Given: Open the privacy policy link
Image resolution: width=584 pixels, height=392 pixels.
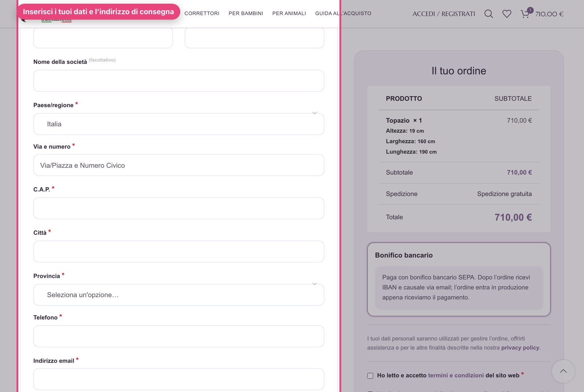Looking at the screenshot, I should (x=520, y=348).
